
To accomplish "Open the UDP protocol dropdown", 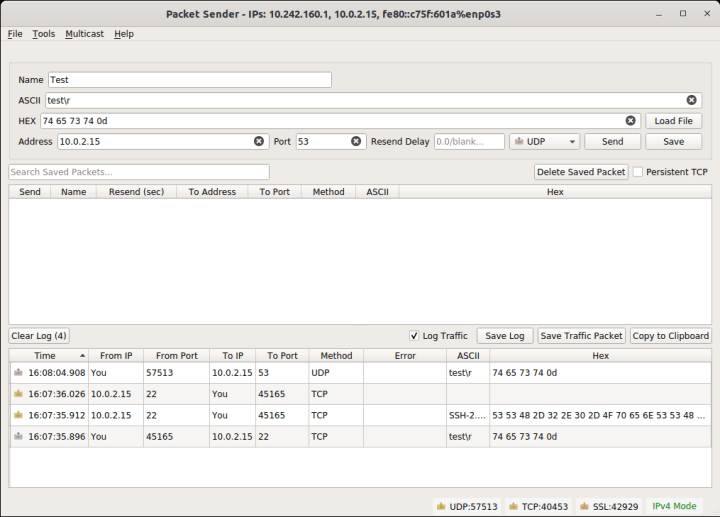I will coord(545,141).
